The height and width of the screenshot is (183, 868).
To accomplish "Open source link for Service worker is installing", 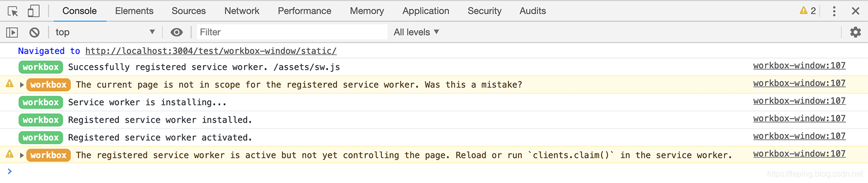I will 800,101.
